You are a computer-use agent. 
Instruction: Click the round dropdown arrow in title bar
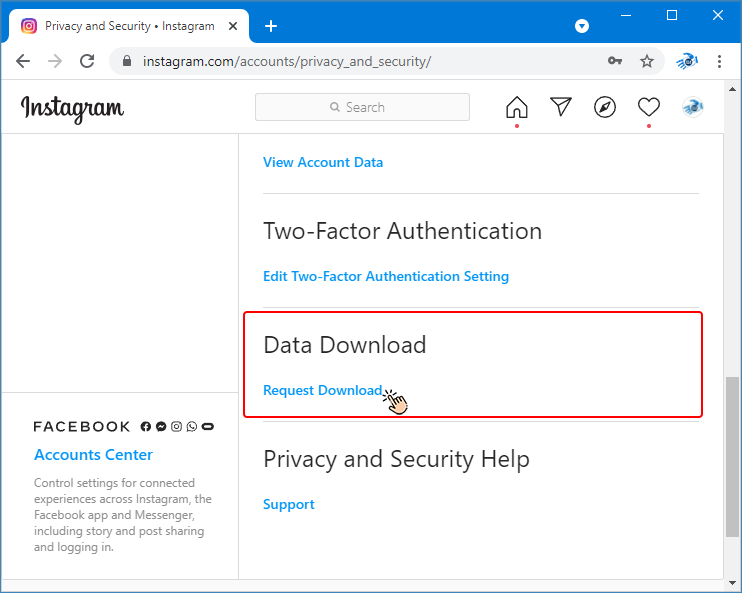(582, 26)
